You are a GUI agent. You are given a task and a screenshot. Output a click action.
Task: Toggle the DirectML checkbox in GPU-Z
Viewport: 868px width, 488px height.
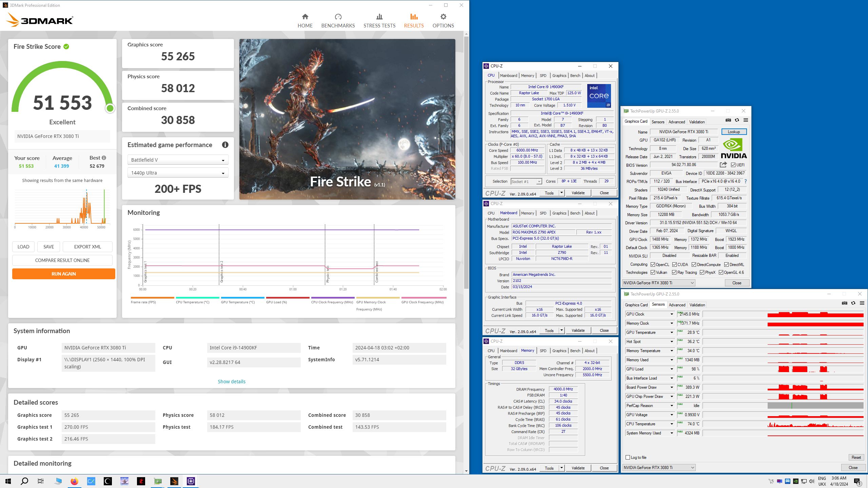(726, 265)
